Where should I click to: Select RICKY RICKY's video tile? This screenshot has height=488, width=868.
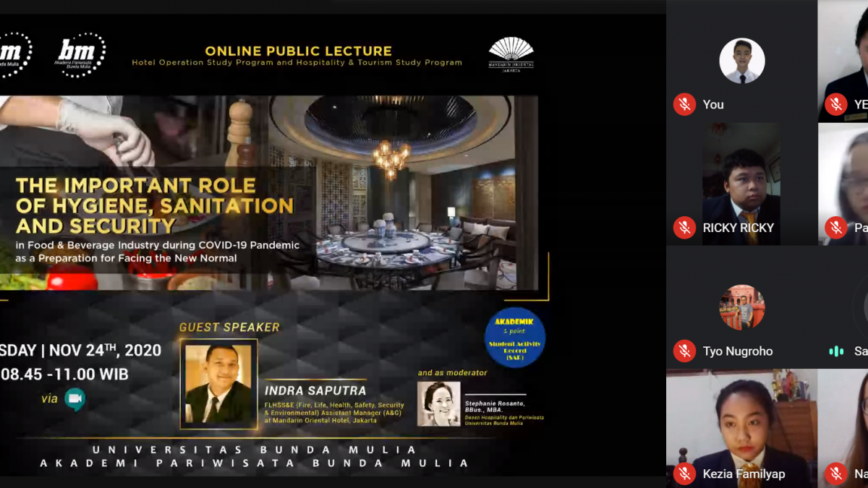click(x=741, y=184)
